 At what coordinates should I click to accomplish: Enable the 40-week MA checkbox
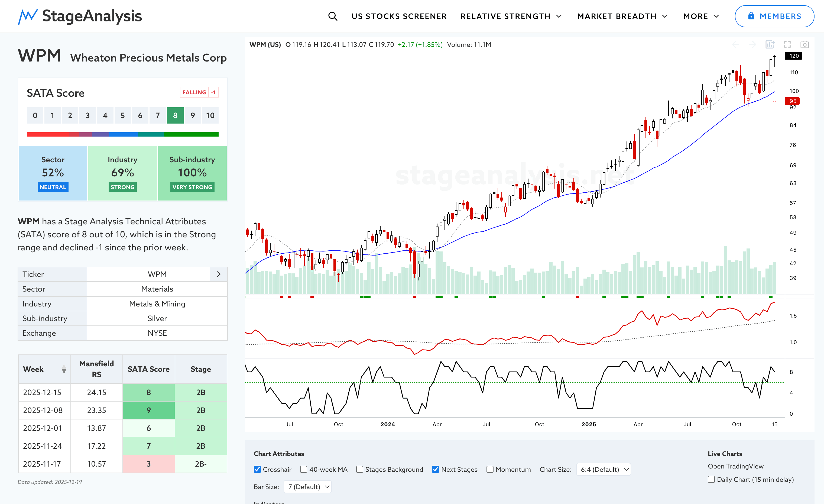pos(303,469)
